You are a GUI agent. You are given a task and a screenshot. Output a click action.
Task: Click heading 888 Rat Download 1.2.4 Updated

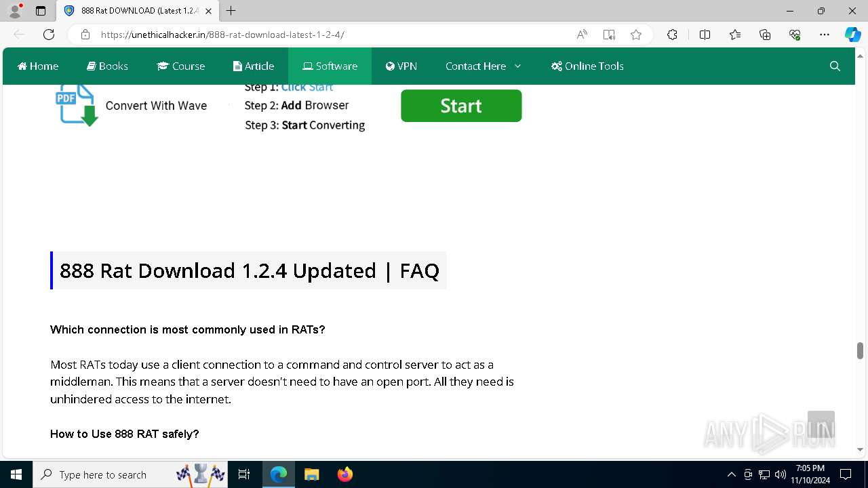(x=250, y=270)
